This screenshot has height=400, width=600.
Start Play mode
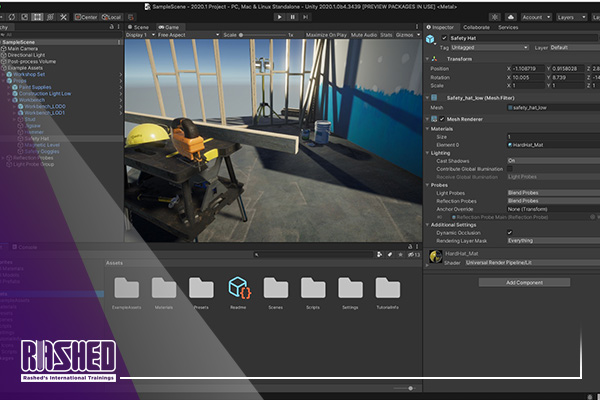[279, 17]
